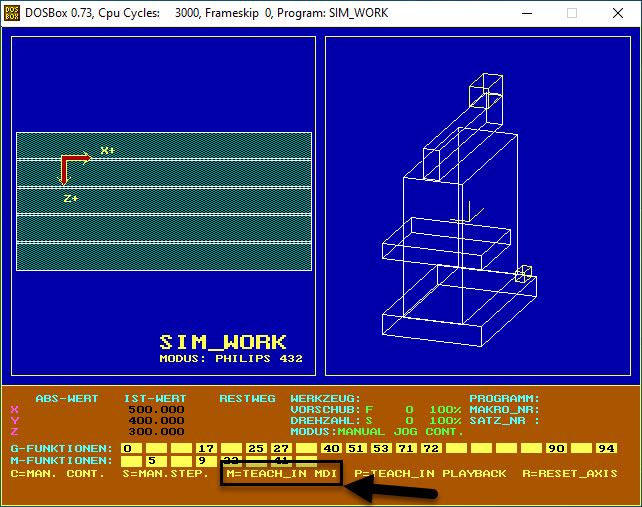Select S=MAN.STEP. mode option
This screenshot has height=507, width=642.
165,474
